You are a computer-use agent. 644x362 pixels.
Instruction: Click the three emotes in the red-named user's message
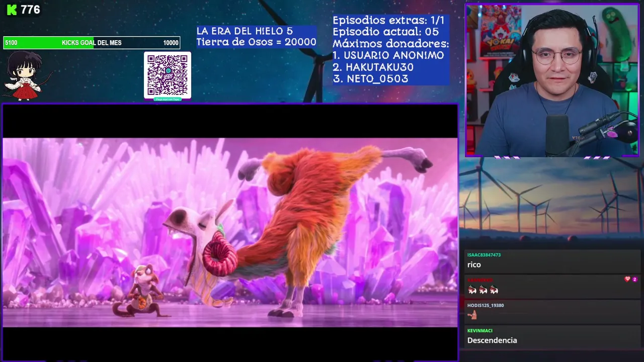coord(482,290)
